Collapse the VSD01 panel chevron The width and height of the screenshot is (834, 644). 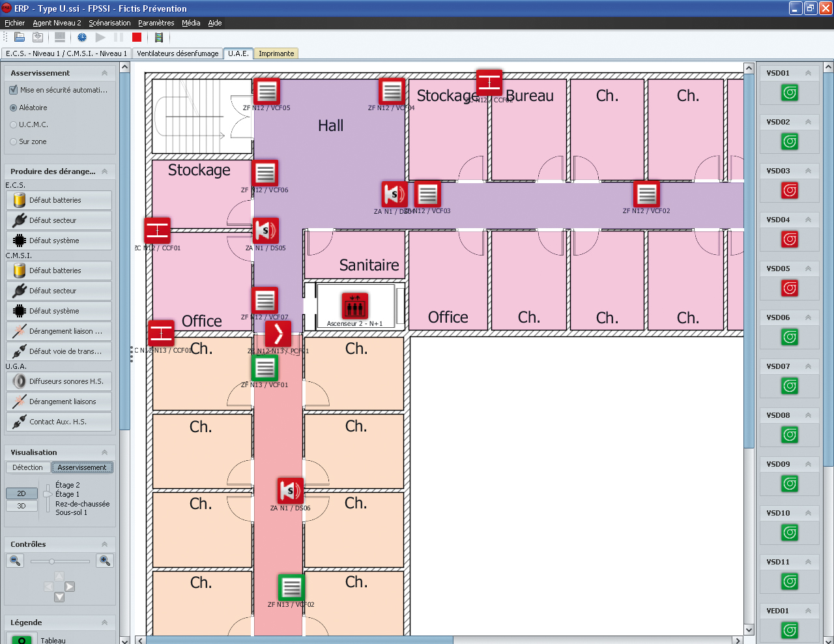pos(808,73)
